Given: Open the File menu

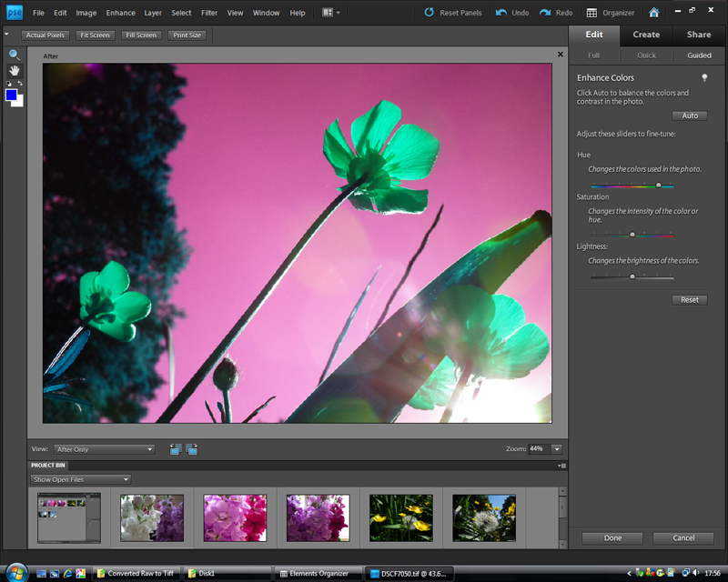Looking at the screenshot, I should (38, 13).
